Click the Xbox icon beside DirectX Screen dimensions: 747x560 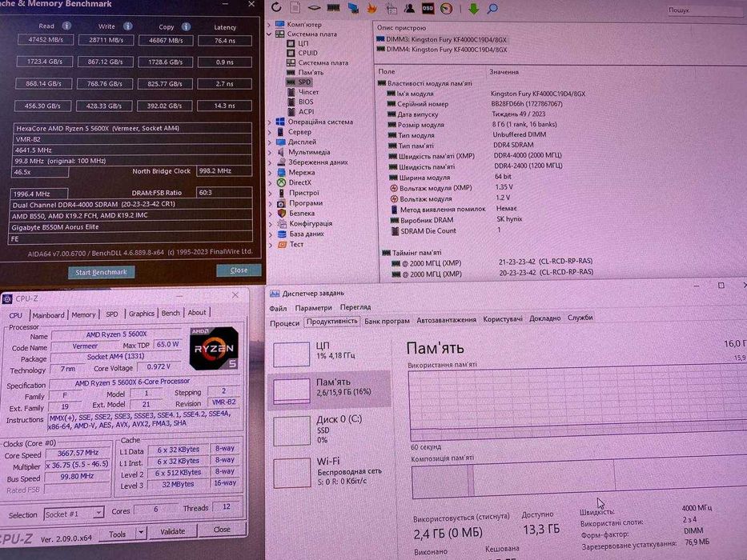click(282, 182)
